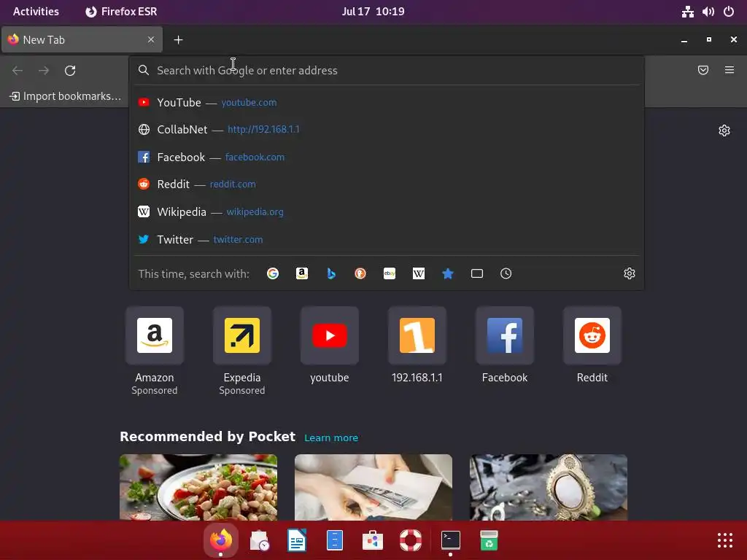Search open tabs using the tabs icon
Screen dimensions: 747x560
(x=477, y=273)
